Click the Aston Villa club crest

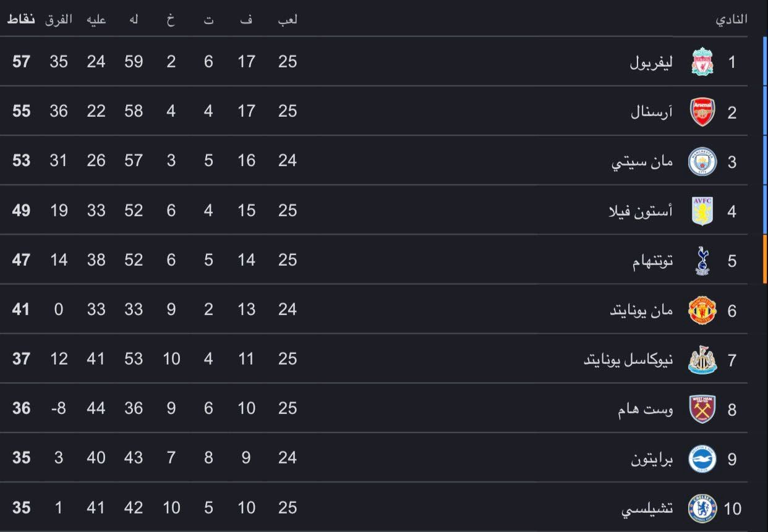point(702,210)
